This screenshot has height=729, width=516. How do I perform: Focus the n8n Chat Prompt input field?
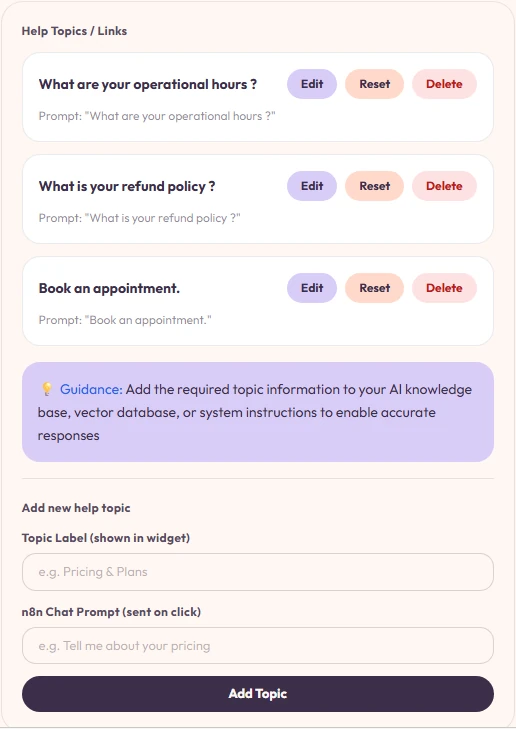[258, 646]
